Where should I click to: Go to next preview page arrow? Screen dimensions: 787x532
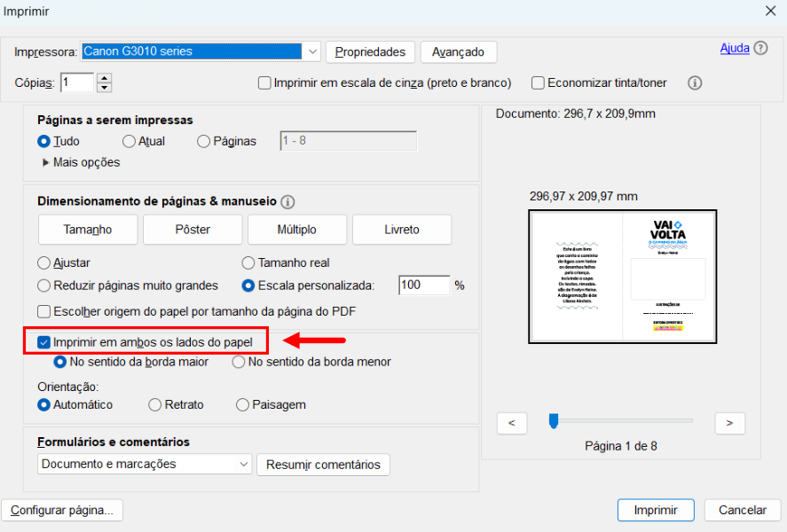point(729,423)
